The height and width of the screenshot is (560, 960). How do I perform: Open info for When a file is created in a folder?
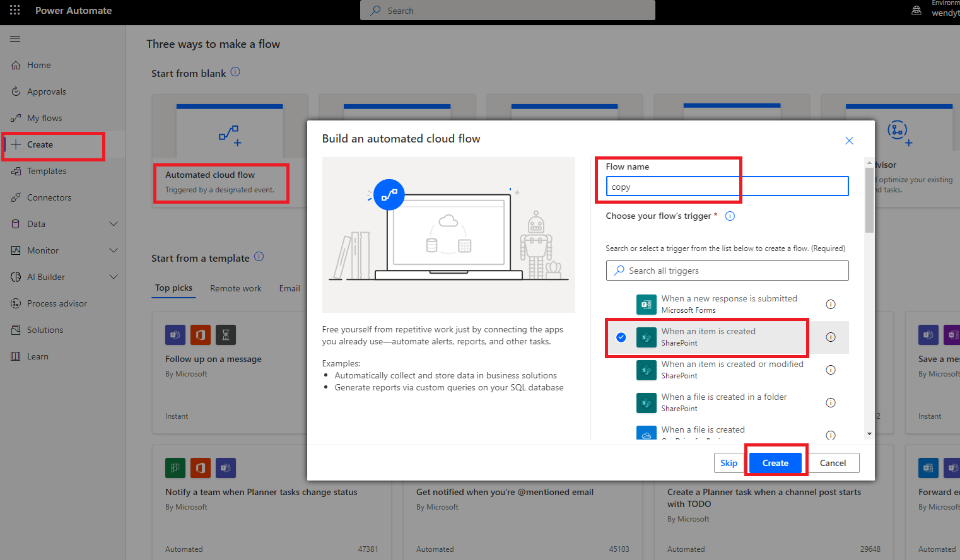click(831, 402)
